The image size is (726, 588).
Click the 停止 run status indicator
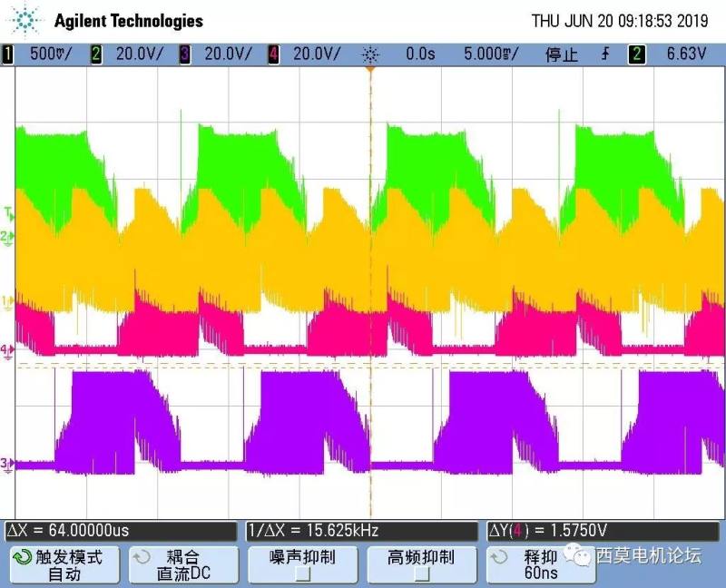(x=561, y=54)
